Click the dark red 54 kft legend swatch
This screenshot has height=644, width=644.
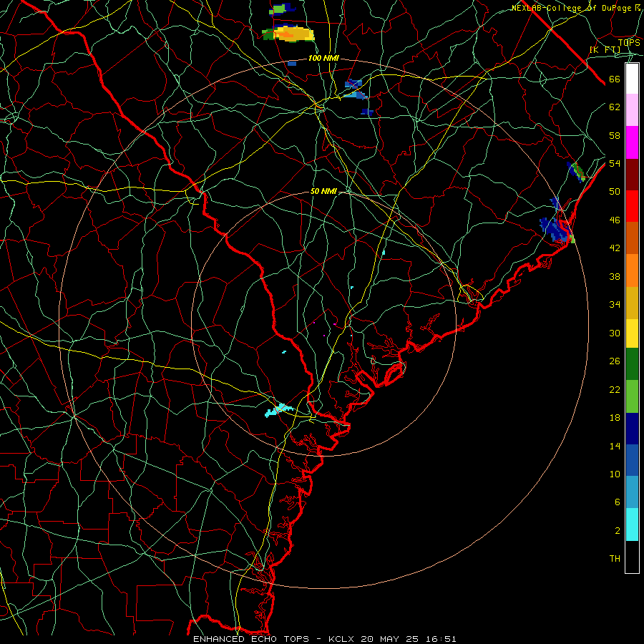pyautogui.click(x=632, y=174)
